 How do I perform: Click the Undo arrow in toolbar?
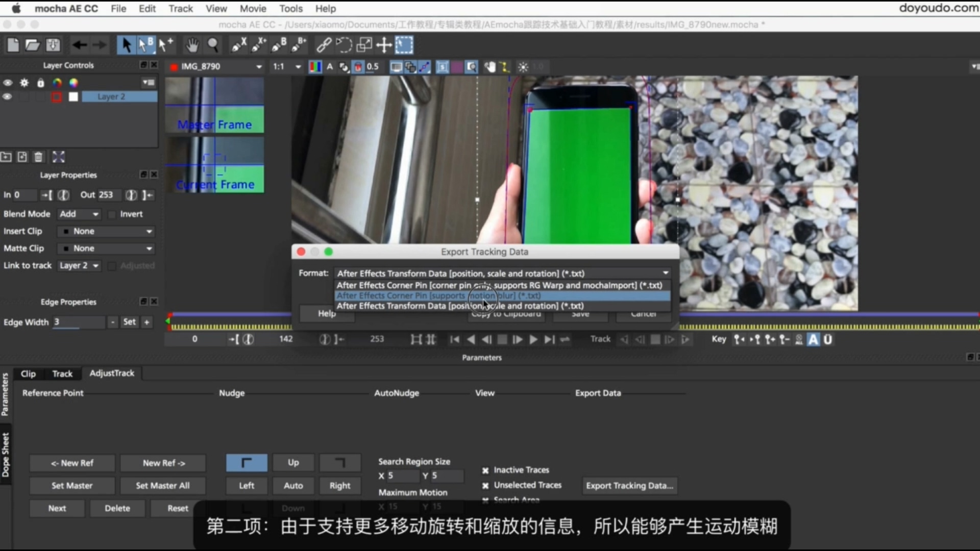pos(79,45)
